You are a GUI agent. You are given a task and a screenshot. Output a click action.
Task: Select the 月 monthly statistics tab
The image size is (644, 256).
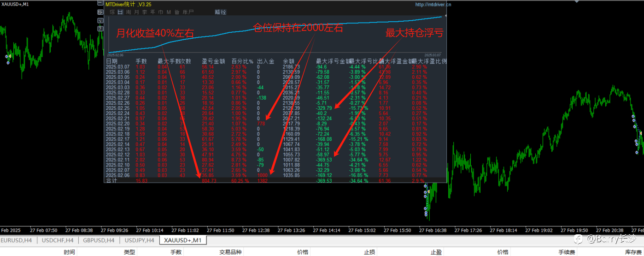pyautogui.click(x=136, y=12)
